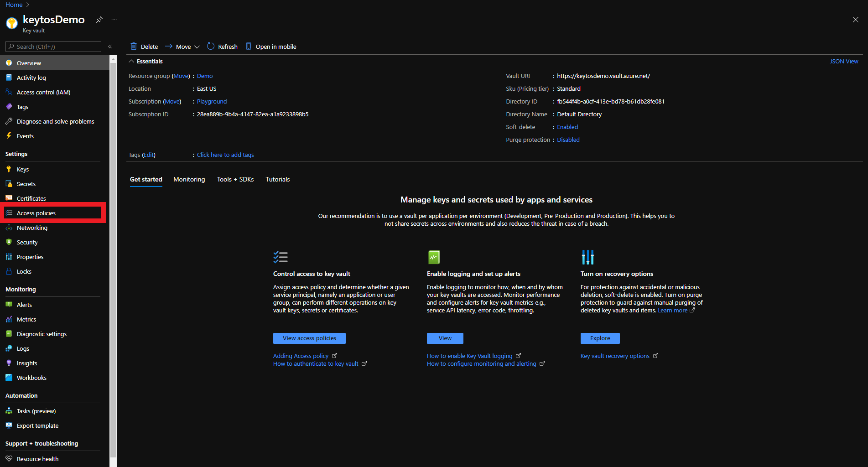
Task: Click the Tags icon in sidebar
Action: coord(9,107)
